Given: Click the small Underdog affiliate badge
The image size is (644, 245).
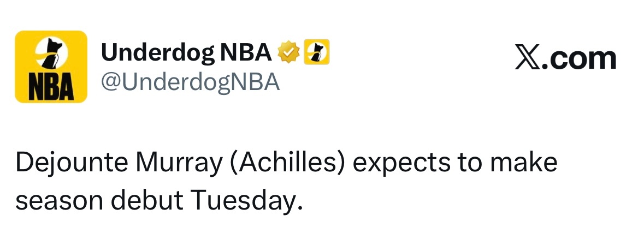Looking at the screenshot, I should (316, 52).
